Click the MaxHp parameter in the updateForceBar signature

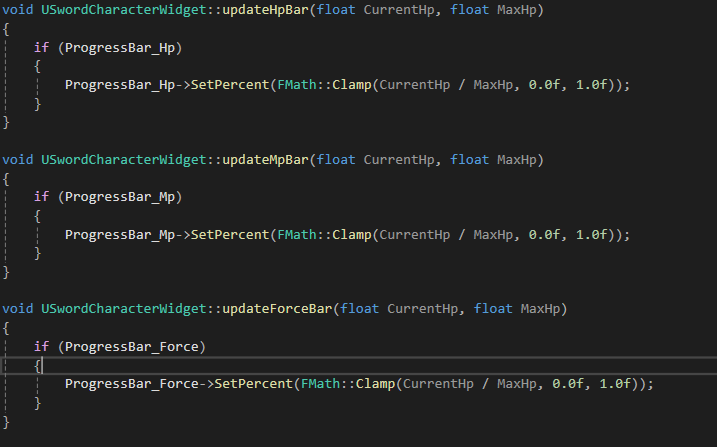point(540,309)
